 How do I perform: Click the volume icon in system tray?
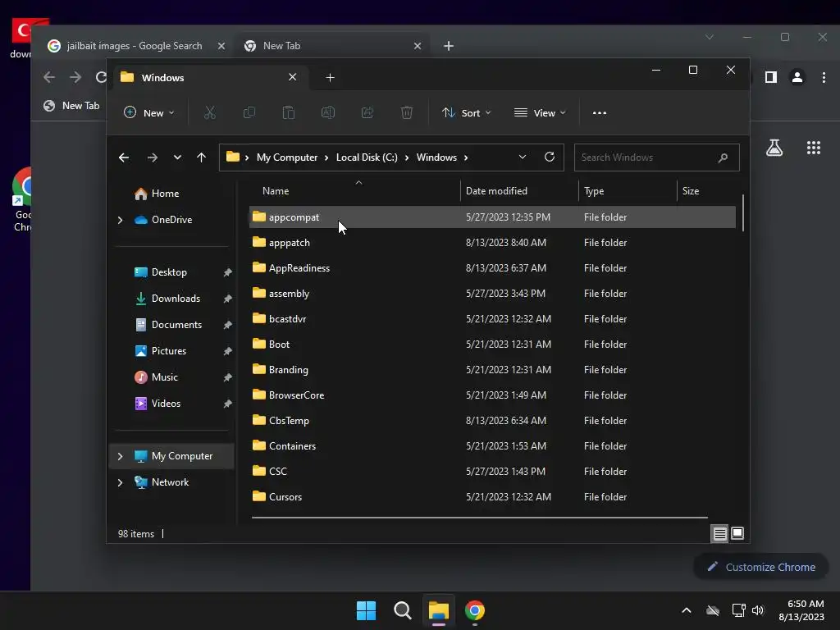click(758, 610)
